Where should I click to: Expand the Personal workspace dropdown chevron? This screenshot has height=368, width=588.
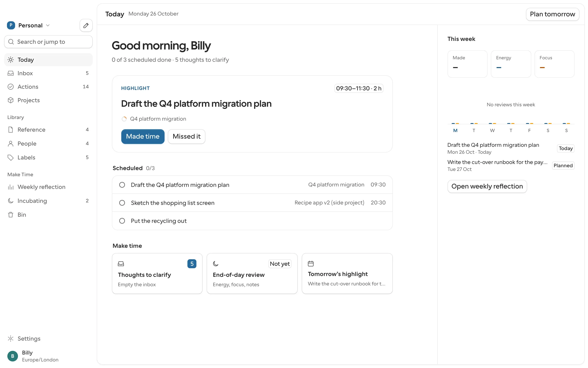pyautogui.click(x=48, y=25)
